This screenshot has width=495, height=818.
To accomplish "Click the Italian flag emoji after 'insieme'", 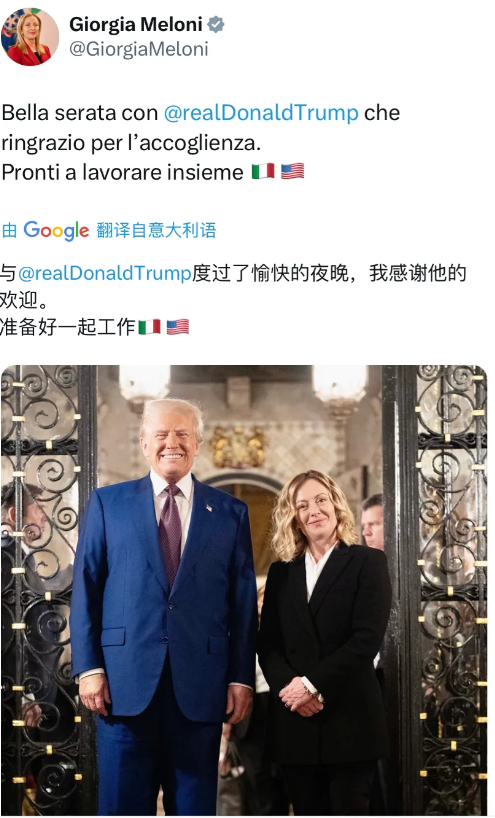I will tap(263, 172).
